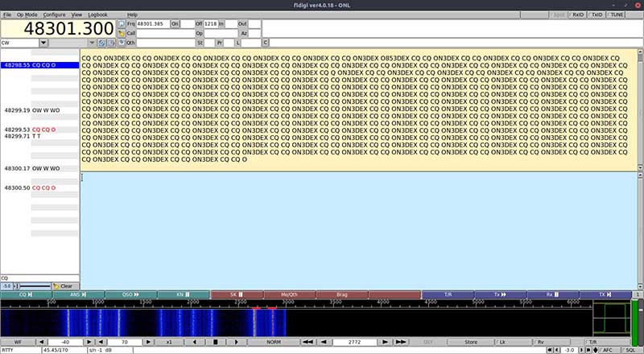
Task: Step cursor frequency 2772 up
Action: pyautogui.click(x=385, y=342)
